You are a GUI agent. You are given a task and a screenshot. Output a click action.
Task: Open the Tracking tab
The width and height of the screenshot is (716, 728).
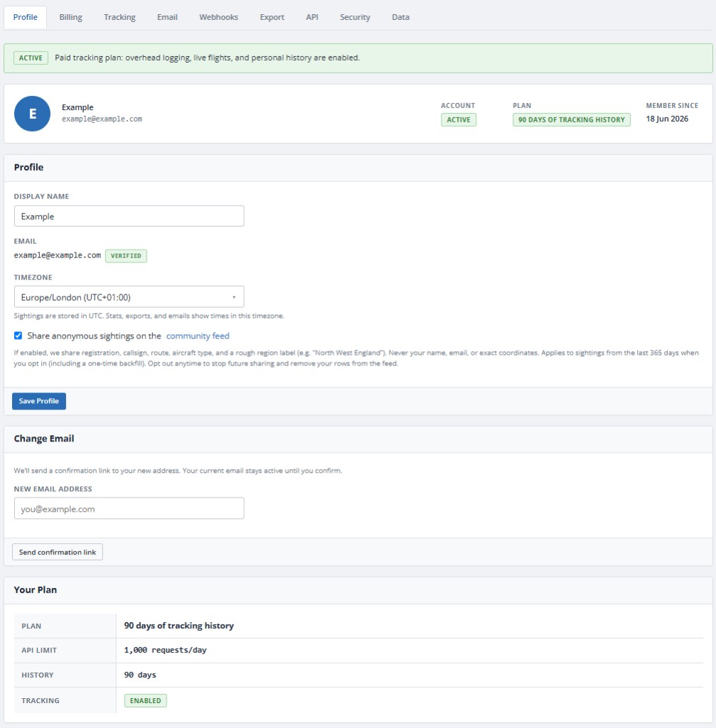(x=119, y=17)
